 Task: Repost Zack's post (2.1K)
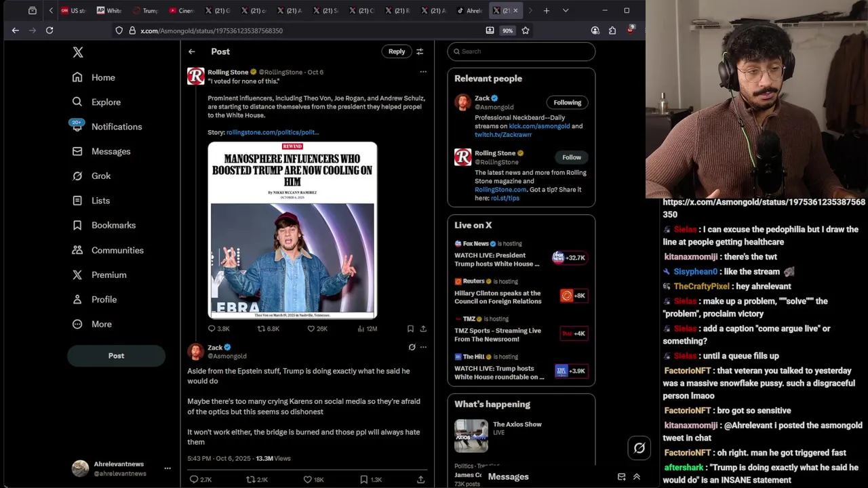257,479
